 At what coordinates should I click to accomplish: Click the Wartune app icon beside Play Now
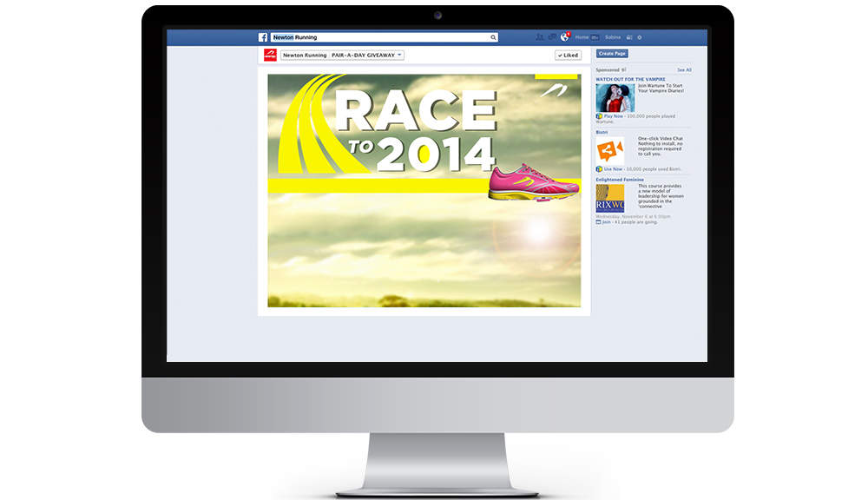(x=599, y=116)
